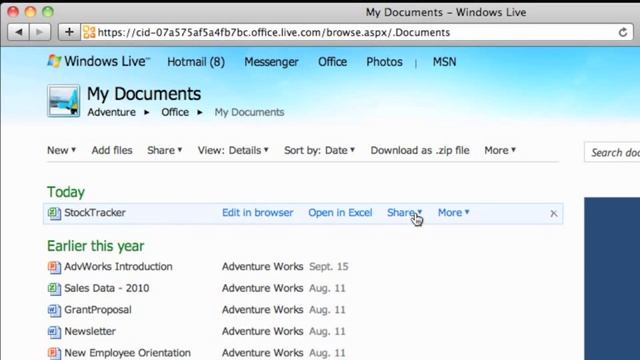Image resolution: width=640 pixels, height=360 pixels.
Task: Open the New Employee Orientation file name
Action: 127,353
